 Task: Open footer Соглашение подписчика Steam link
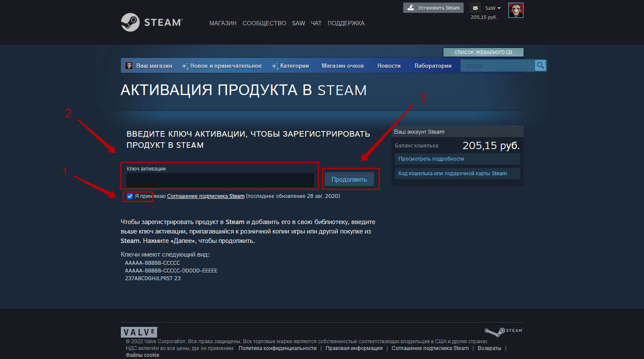[430, 348]
